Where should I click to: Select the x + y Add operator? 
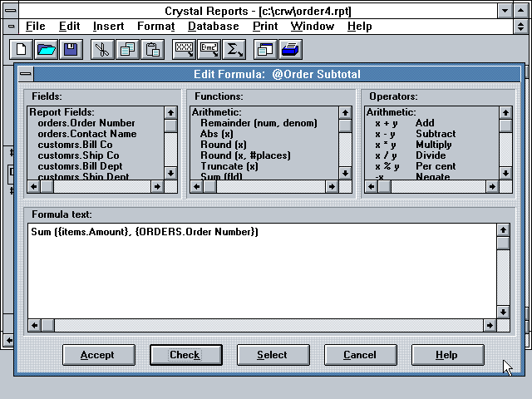pyautogui.click(x=405, y=123)
